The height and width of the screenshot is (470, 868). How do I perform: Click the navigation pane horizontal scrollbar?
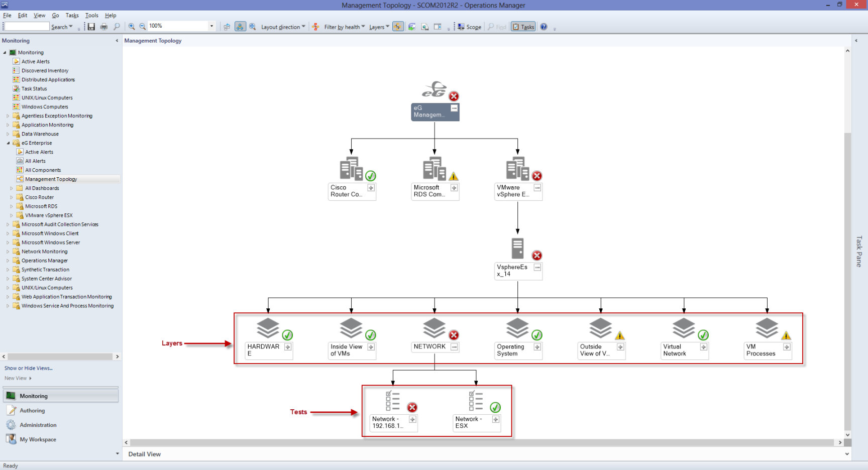click(x=60, y=357)
